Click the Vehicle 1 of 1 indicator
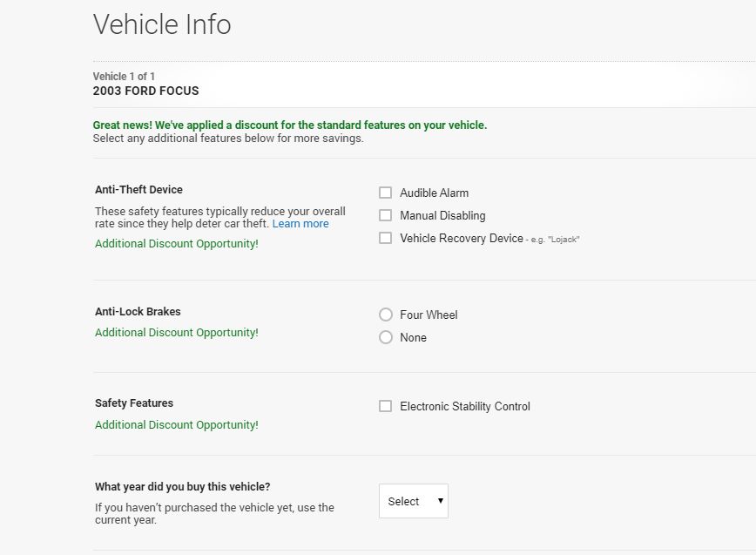Screen dimensions: 756x555 tap(124, 77)
